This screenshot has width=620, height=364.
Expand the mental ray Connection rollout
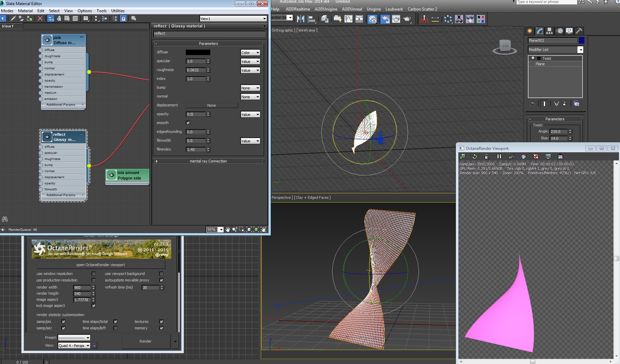click(x=209, y=161)
